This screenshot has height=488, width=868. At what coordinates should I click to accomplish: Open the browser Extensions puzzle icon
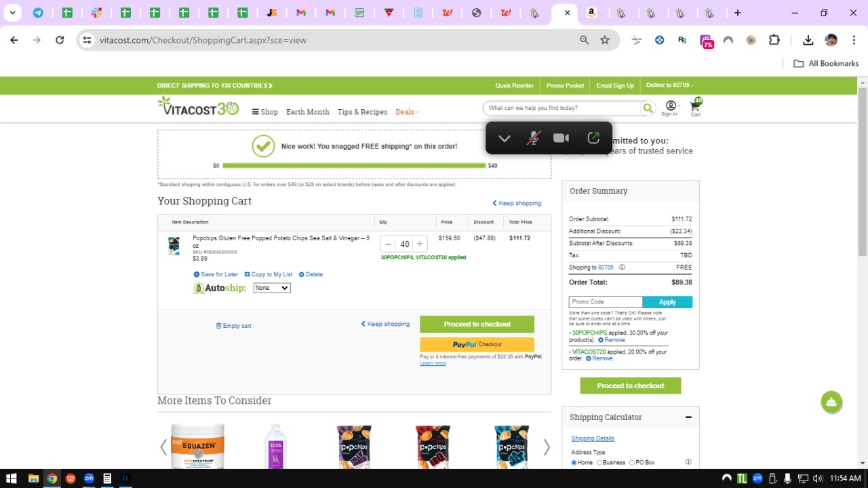pos(774,40)
